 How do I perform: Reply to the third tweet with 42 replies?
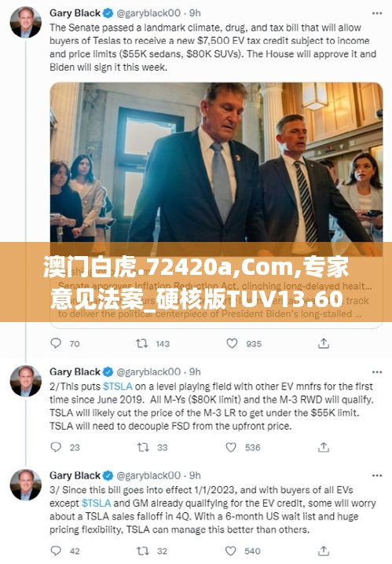click(x=56, y=551)
